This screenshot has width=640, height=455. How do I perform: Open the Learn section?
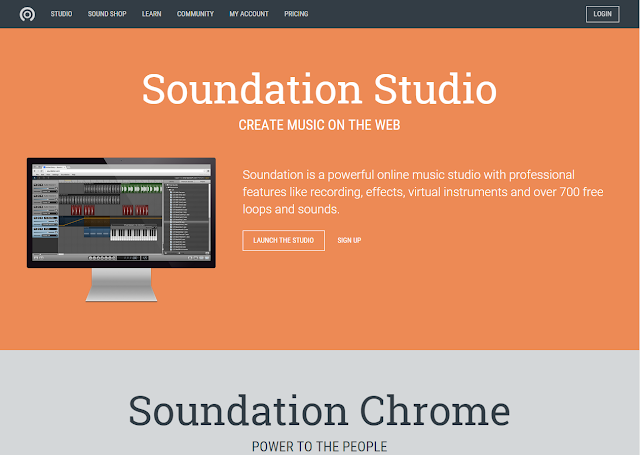(151, 14)
